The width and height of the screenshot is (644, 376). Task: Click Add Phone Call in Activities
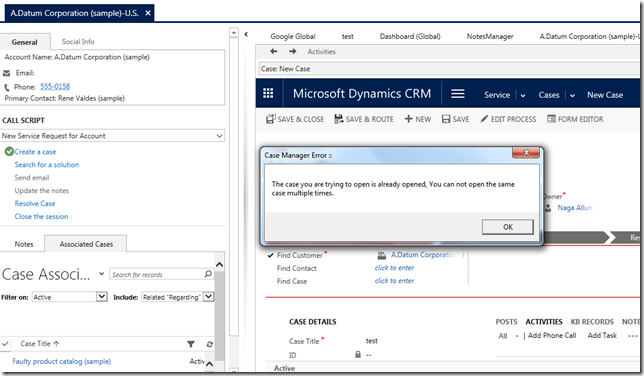point(552,335)
